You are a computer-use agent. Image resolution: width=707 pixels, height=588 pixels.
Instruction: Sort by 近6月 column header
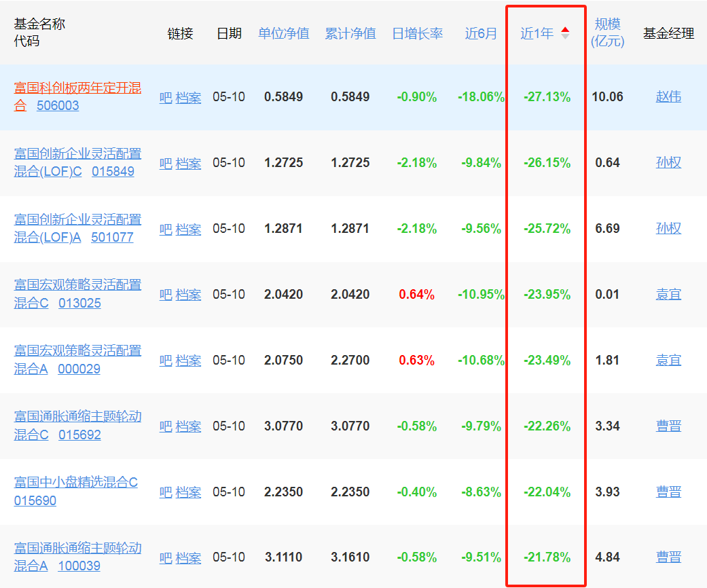(481, 33)
